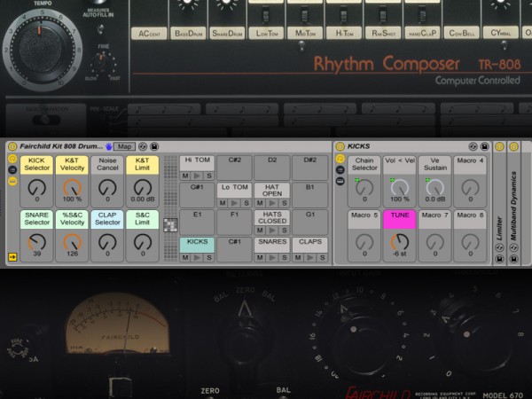Click the KICK Selector macro label
Image resolution: width=532 pixels, height=399 pixels.
point(36,165)
